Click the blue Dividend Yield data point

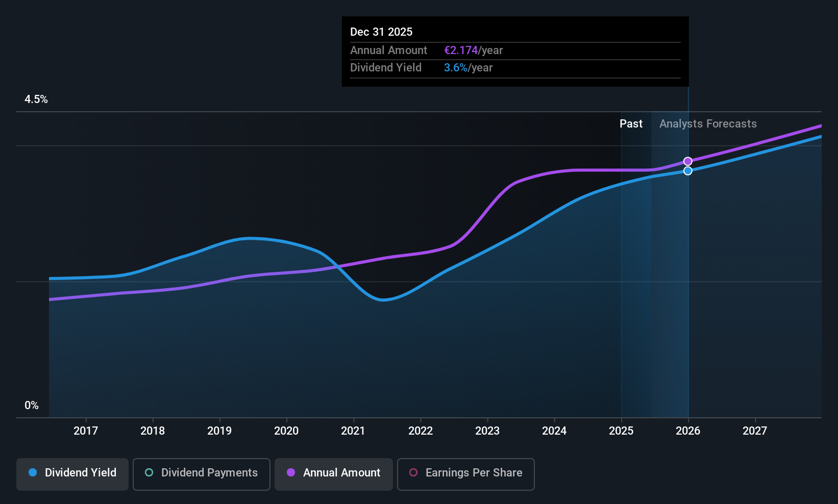688,171
